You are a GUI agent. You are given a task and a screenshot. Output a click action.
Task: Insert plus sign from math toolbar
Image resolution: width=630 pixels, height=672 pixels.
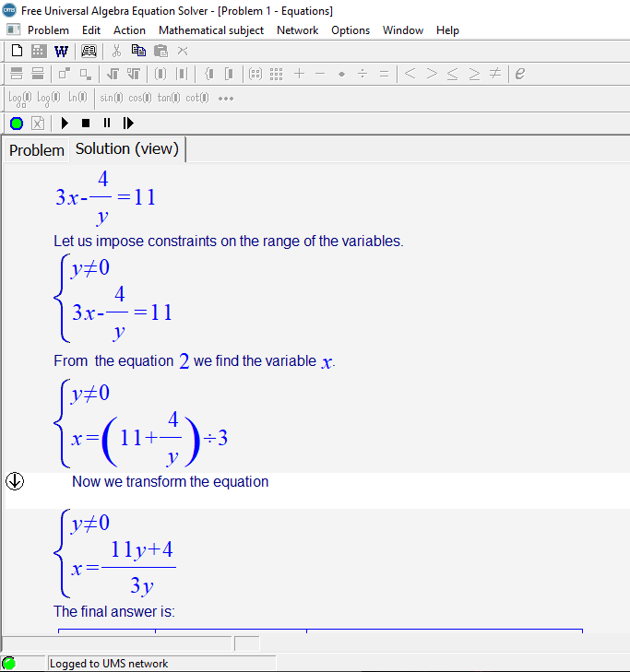point(300,74)
